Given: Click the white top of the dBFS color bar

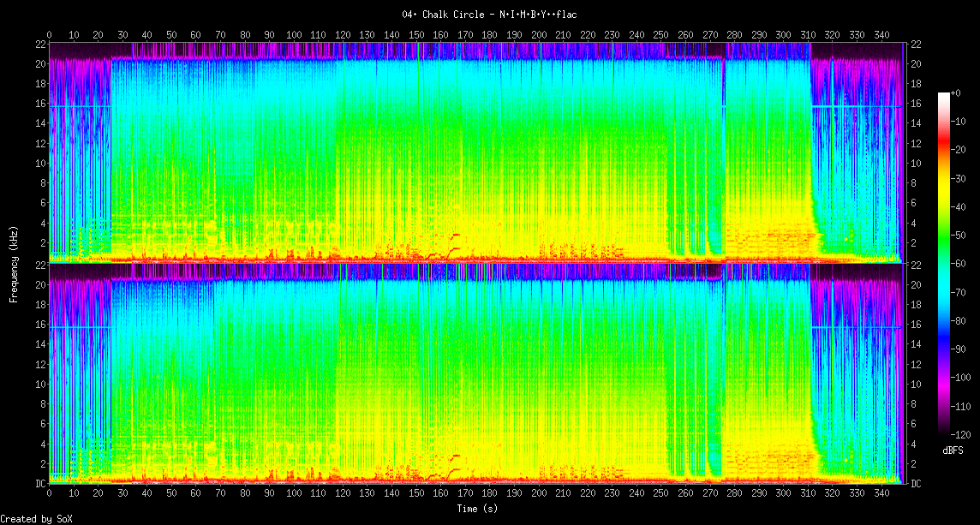Looking at the screenshot, I should point(944,95).
